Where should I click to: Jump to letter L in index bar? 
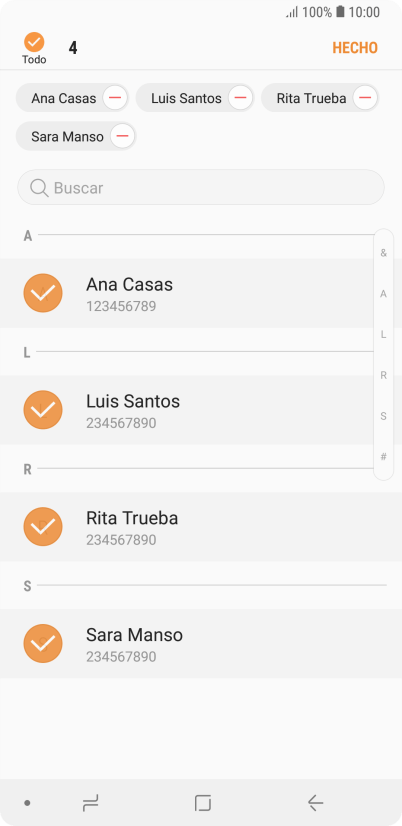coord(384,335)
